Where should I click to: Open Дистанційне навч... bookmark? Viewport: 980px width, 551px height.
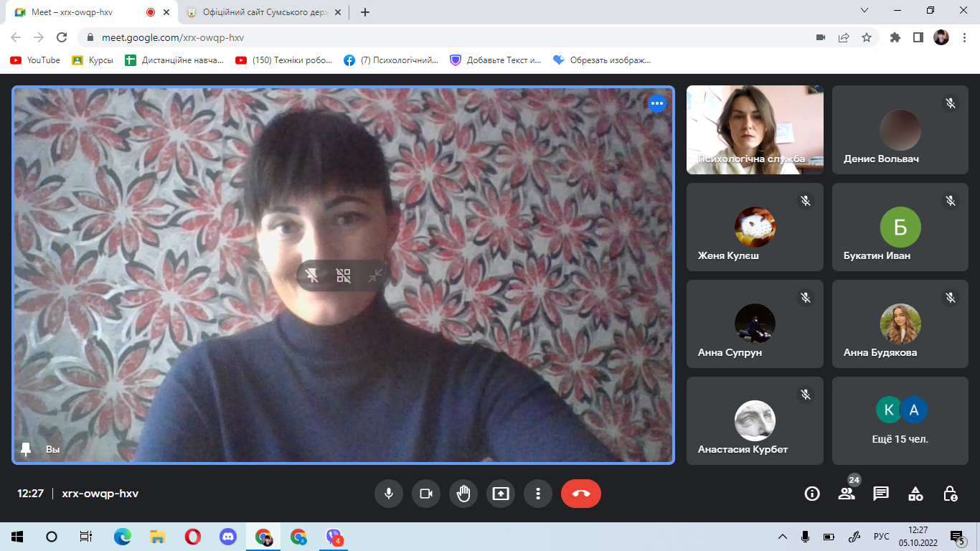(175, 60)
